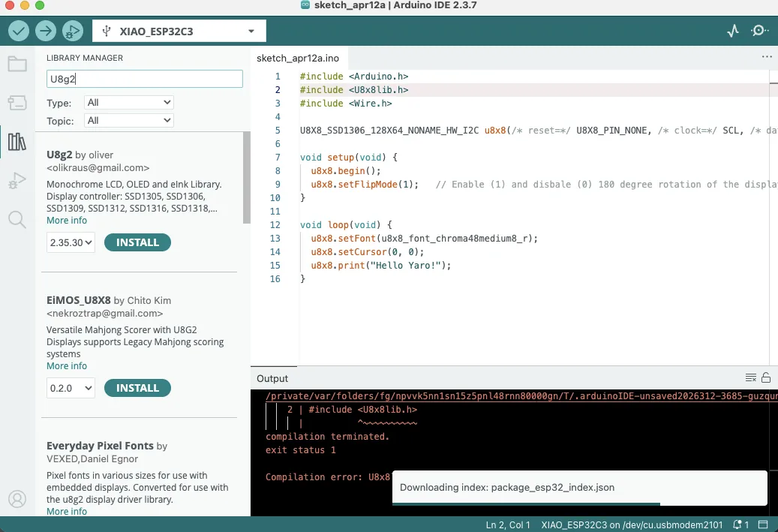Upload the sketch to the board
This screenshot has height=532, width=778.
[45, 31]
